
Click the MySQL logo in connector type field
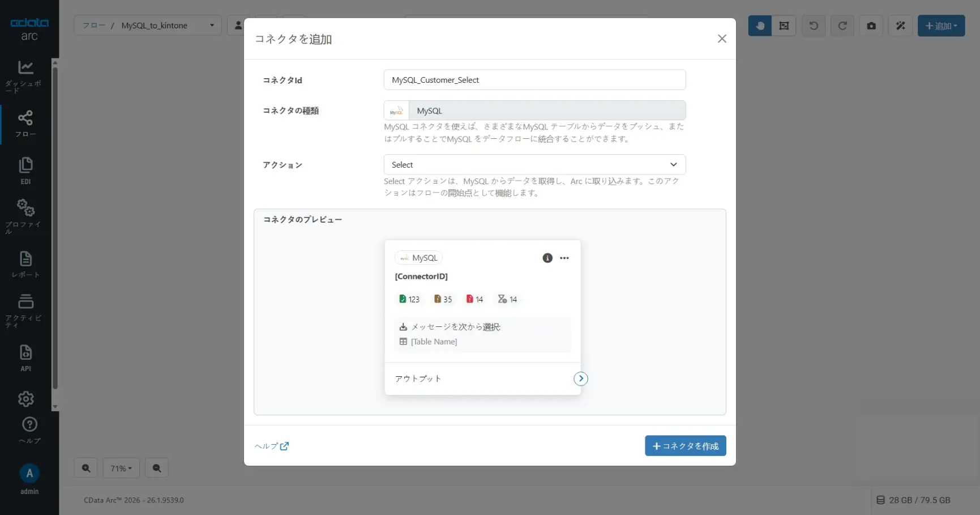coord(396,110)
